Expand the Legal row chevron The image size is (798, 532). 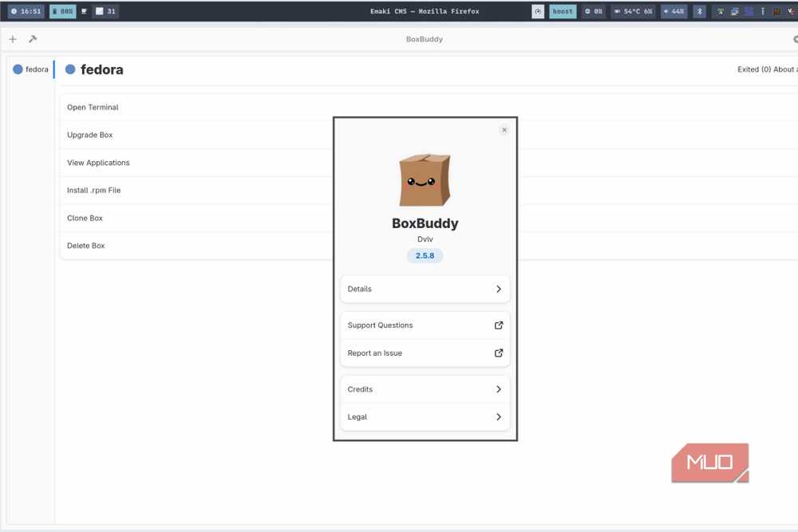point(499,416)
